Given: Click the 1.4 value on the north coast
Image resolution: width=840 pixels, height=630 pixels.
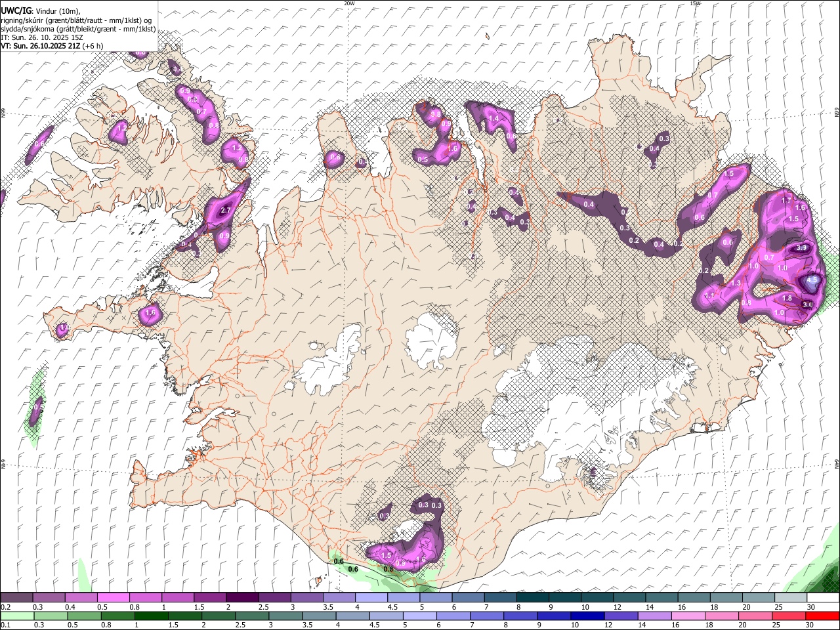Looking at the screenshot, I should pyautogui.click(x=493, y=118).
